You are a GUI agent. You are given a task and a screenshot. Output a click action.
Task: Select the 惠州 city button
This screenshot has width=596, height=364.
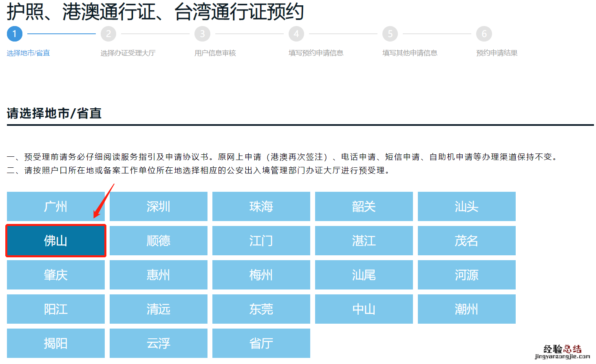coord(159,275)
